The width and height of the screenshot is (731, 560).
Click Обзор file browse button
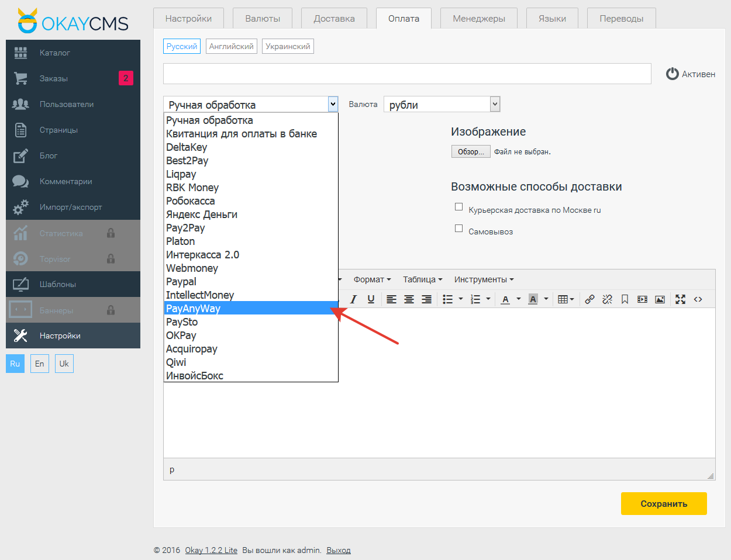click(x=471, y=151)
